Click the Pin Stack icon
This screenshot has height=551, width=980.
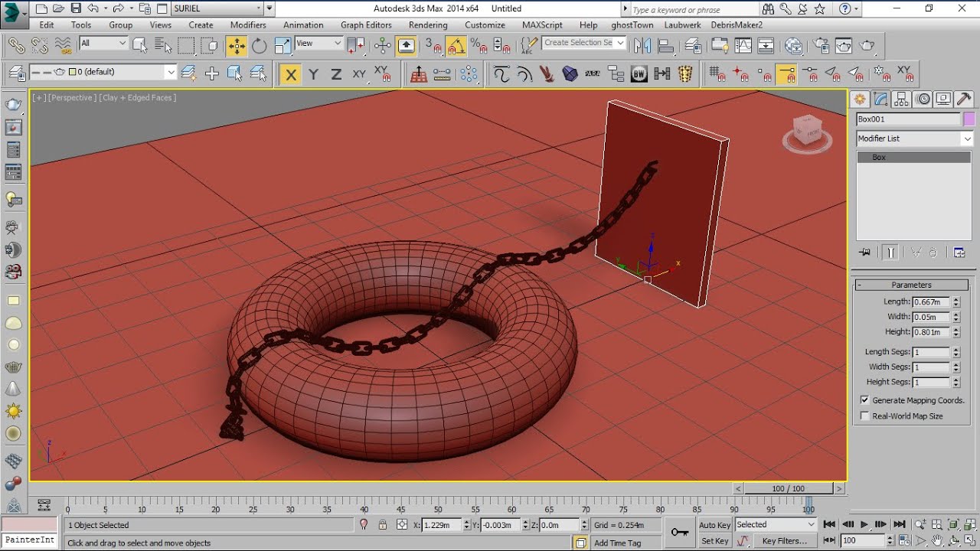point(865,253)
